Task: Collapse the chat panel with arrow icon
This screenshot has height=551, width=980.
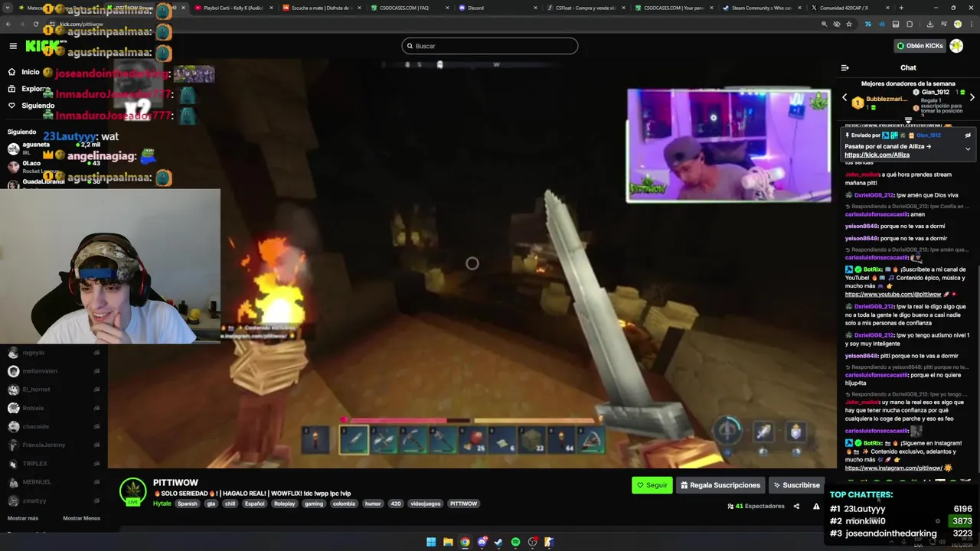Action: (x=845, y=67)
